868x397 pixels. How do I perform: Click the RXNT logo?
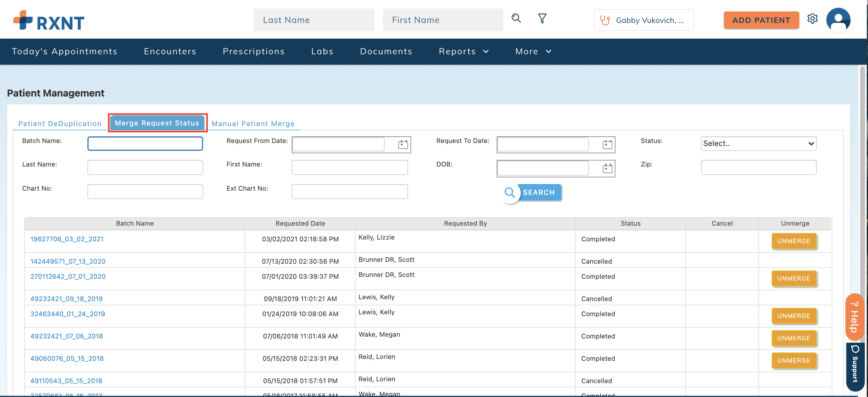(x=49, y=20)
